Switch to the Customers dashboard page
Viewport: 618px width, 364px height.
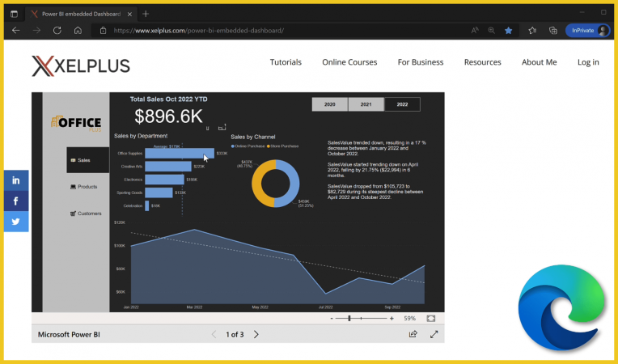[x=86, y=214]
